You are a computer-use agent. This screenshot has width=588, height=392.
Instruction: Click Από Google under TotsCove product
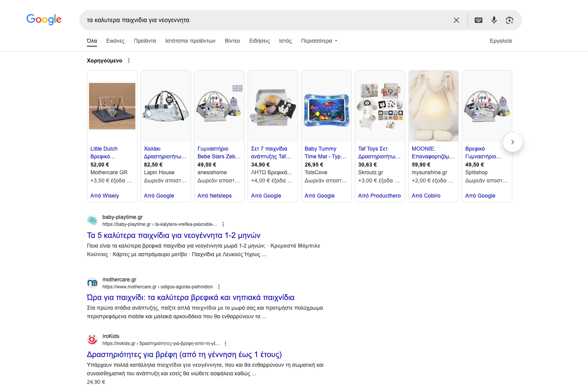point(320,196)
